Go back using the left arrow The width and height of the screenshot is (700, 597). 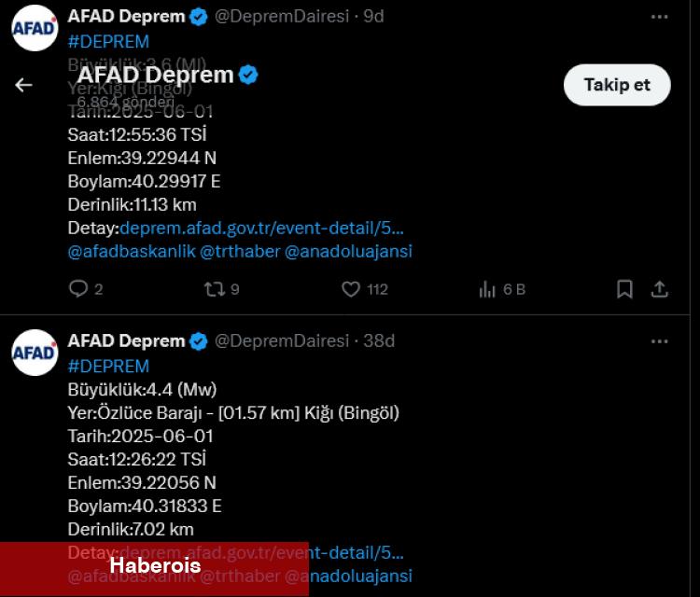24,85
